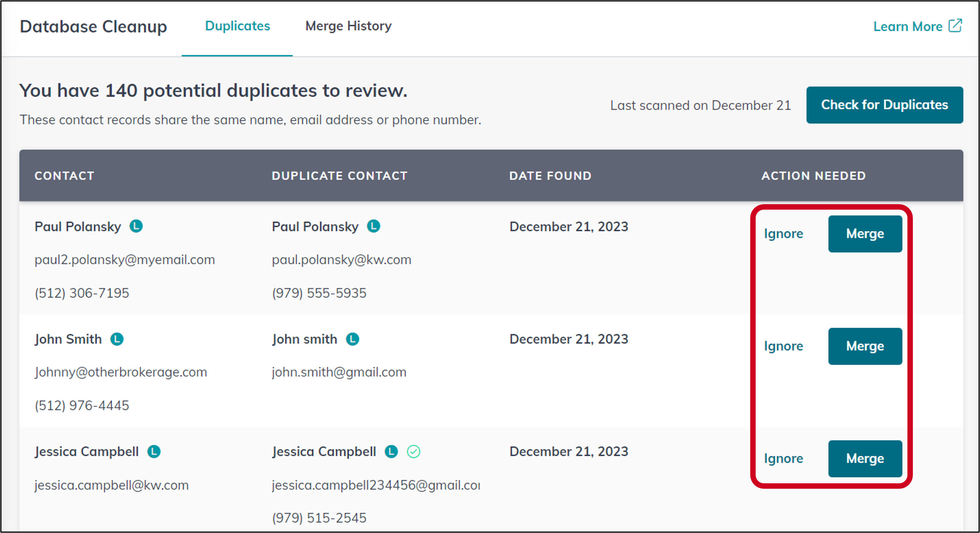Open duplicate contact John smith lowercase
Viewport: 980px width, 533px height.
coord(305,339)
